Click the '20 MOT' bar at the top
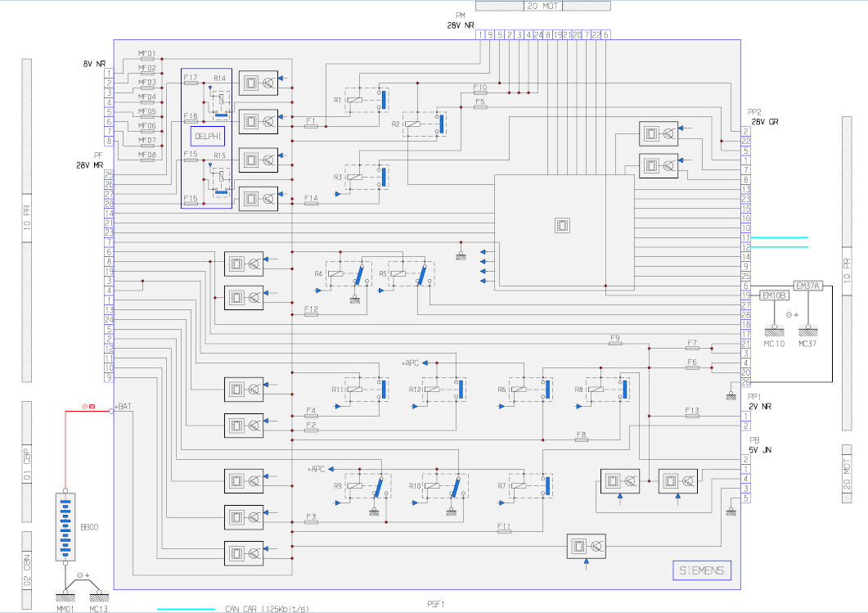This screenshot has width=868, height=613. tap(543, 6)
